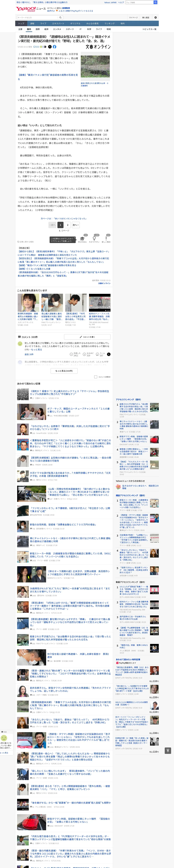Viewport: 174px width, 868px height.
Task: Select the ランキング tab
Action: tap(109, 24)
